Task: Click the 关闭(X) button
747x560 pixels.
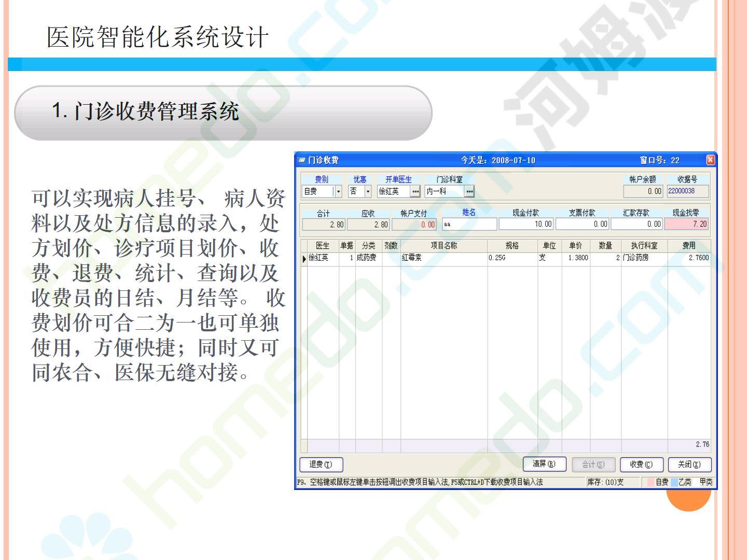Action: click(689, 465)
